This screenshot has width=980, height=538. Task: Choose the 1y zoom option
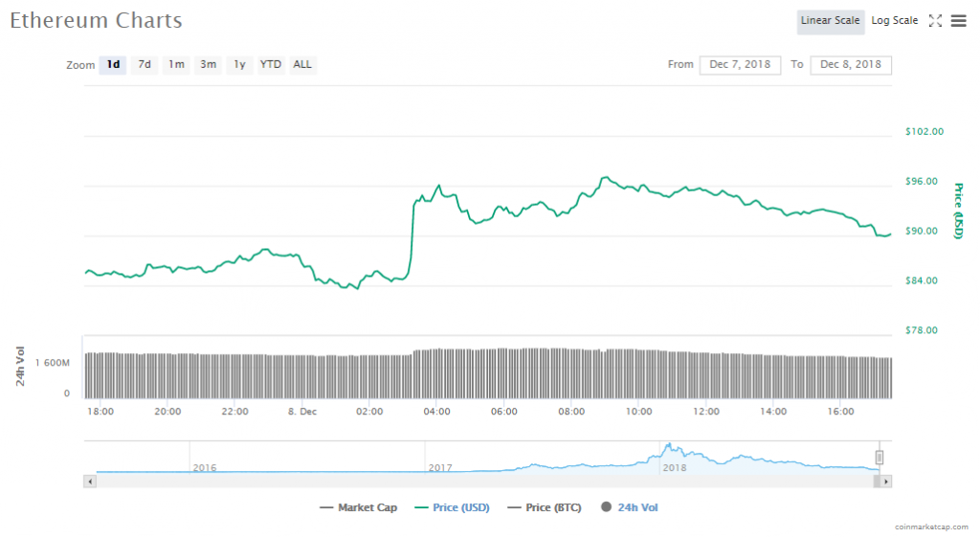239,65
